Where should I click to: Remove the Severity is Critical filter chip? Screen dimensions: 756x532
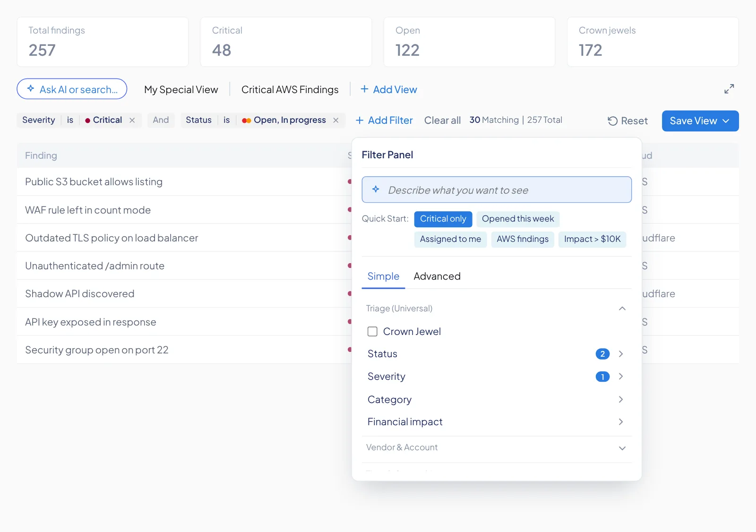(x=132, y=120)
